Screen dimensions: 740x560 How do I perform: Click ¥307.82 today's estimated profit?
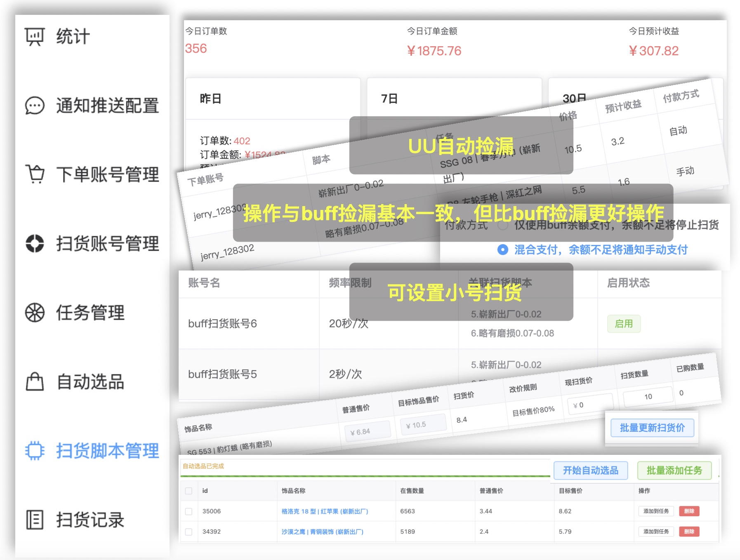[653, 51]
